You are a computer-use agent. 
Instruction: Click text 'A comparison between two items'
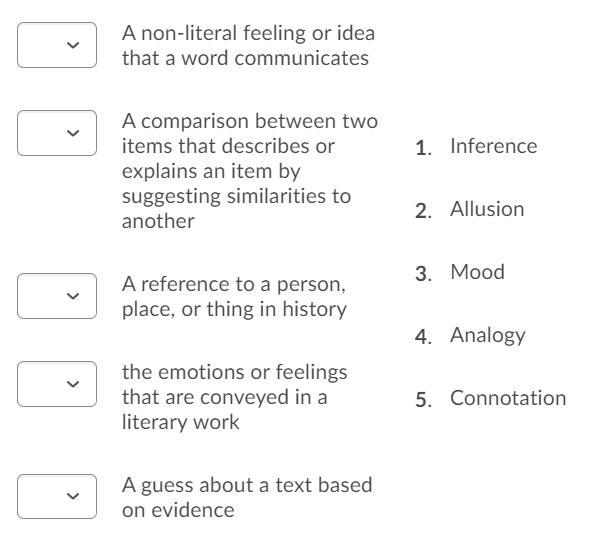(250, 133)
